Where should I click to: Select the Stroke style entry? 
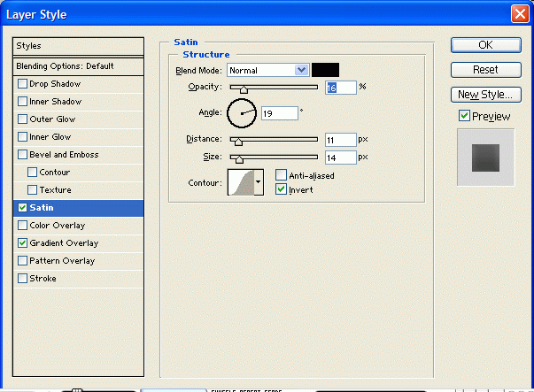pos(43,279)
